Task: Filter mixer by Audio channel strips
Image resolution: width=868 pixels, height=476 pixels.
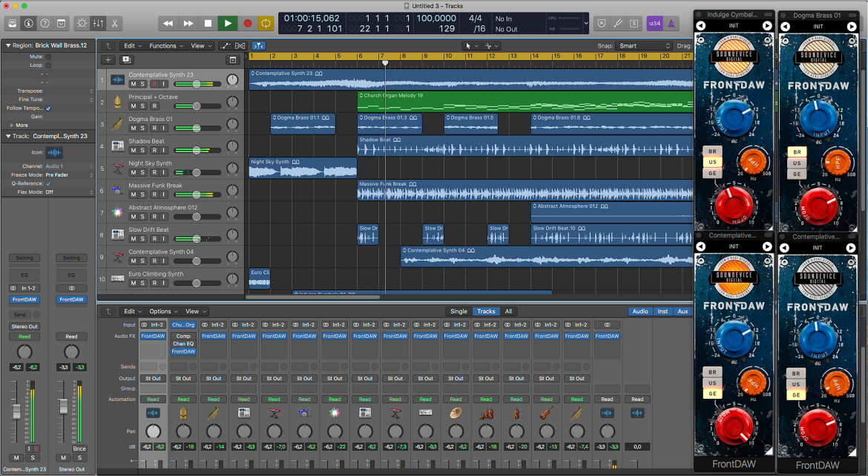Action: click(x=640, y=311)
